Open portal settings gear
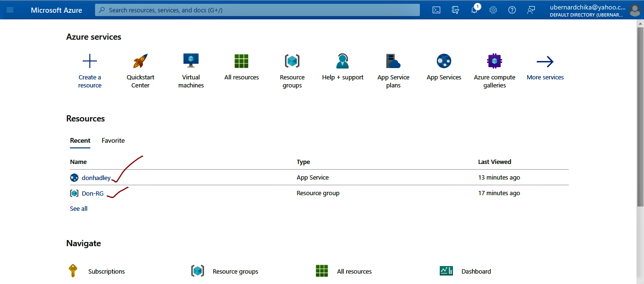The height and width of the screenshot is (284, 644). click(x=493, y=10)
